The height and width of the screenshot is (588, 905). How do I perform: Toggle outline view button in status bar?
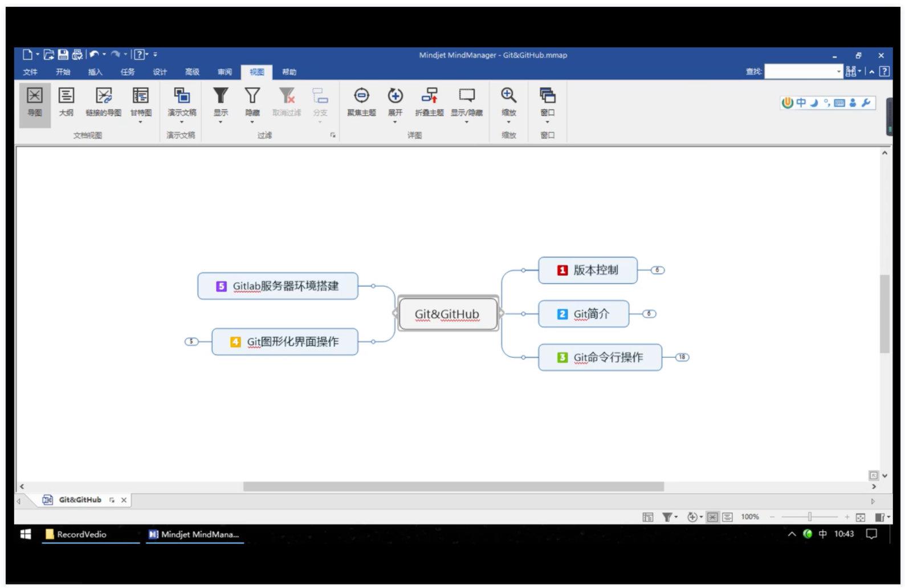[x=728, y=517]
